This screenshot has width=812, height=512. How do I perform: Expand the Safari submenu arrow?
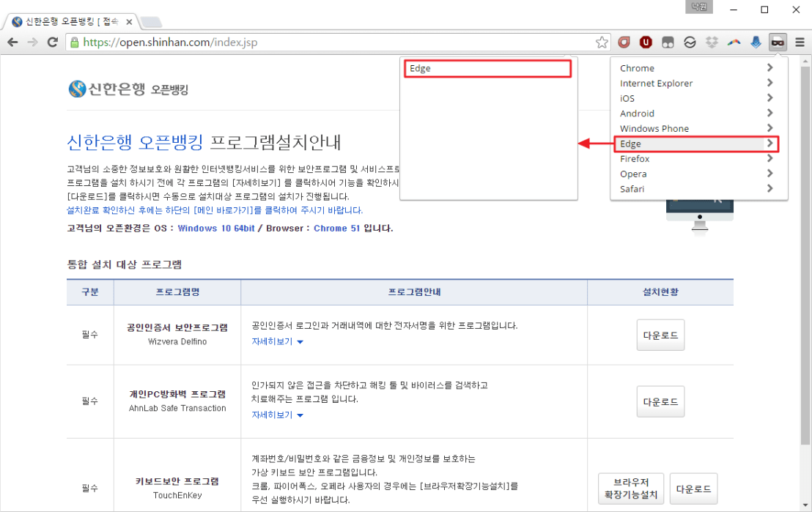pyautogui.click(x=769, y=188)
